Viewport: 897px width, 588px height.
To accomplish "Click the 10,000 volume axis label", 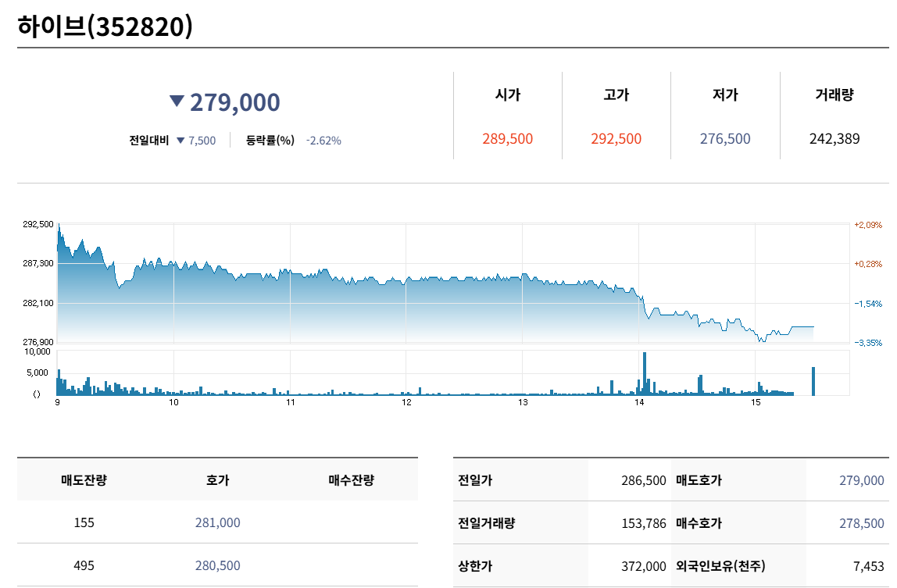I will point(38,351).
